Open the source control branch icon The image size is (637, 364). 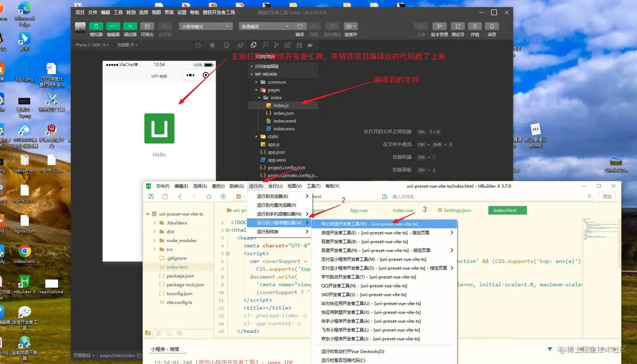tap(276, 45)
